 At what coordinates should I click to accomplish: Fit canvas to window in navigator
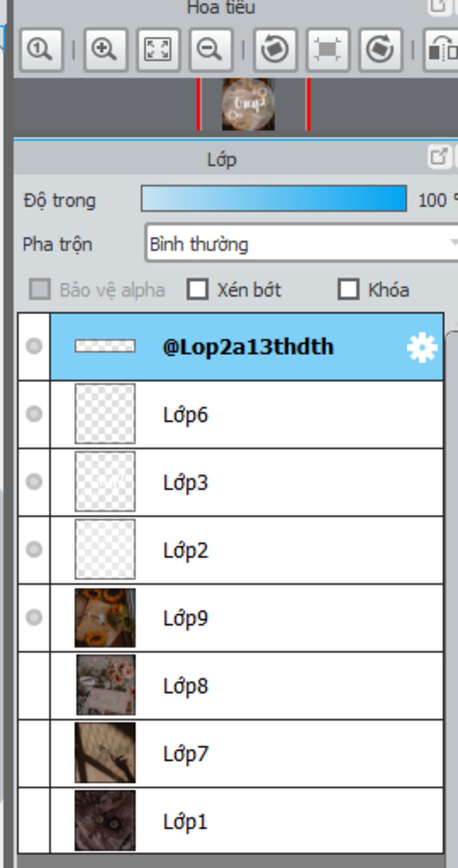tap(158, 50)
